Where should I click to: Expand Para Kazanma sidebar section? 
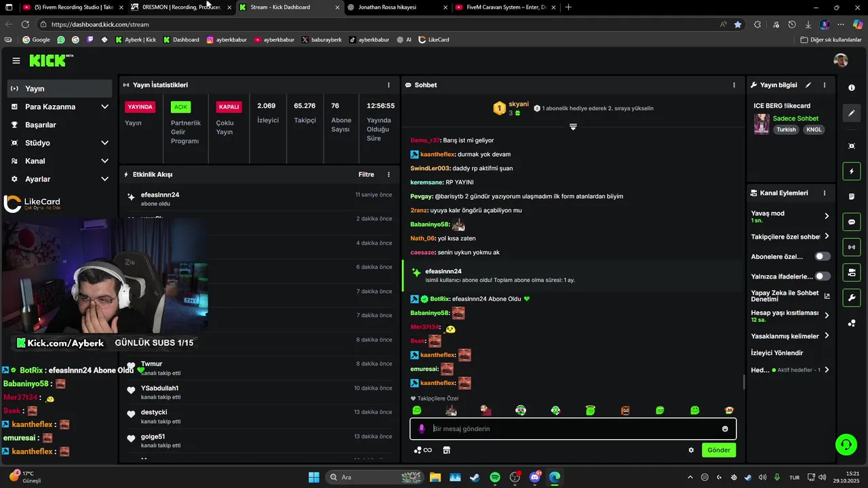pos(104,107)
